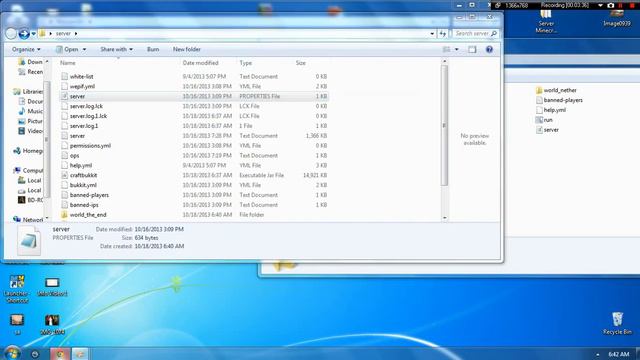
Task: Click the Open toolbar button
Action: click(x=67, y=49)
